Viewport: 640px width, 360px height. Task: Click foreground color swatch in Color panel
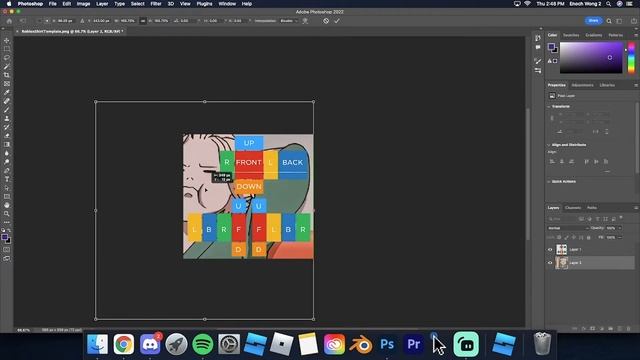(x=551, y=46)
